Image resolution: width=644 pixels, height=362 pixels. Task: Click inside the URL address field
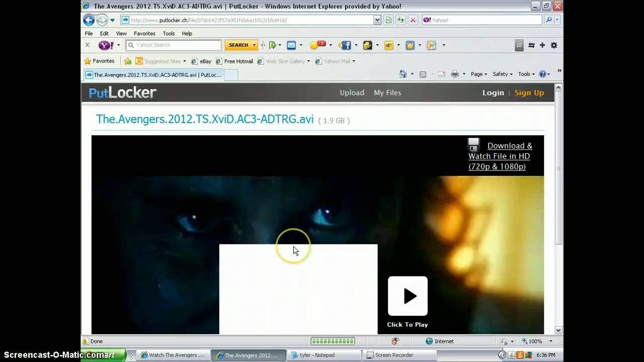pyautogui.click(x=252, y=20)
